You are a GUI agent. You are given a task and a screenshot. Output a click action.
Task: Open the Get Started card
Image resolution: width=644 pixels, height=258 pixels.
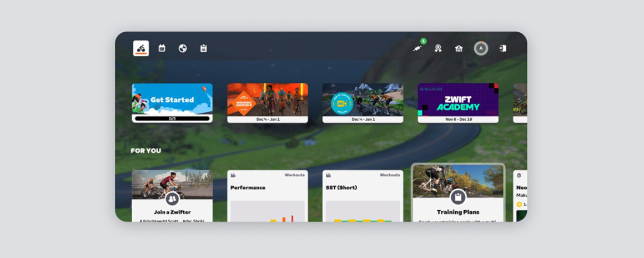(x=172, y=103)
